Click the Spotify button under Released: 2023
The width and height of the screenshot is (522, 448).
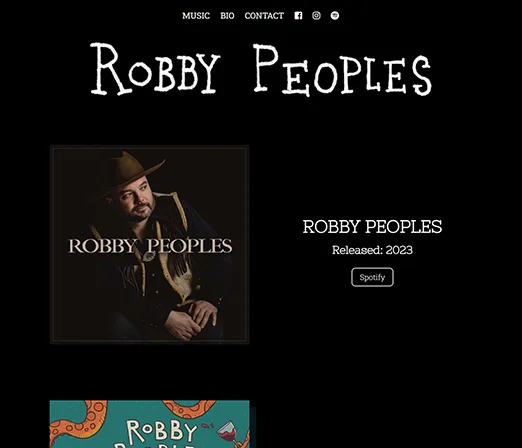point(372,277)
